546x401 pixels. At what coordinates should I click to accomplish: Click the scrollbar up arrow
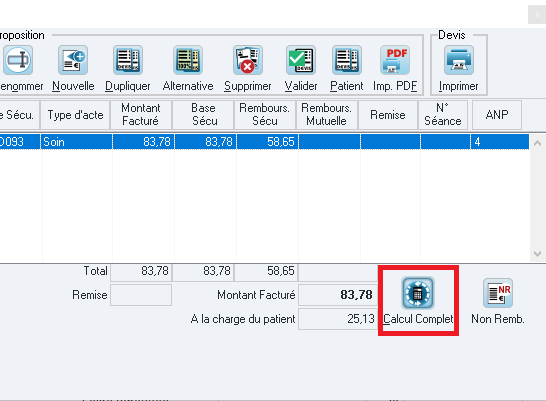coord(537,143)
